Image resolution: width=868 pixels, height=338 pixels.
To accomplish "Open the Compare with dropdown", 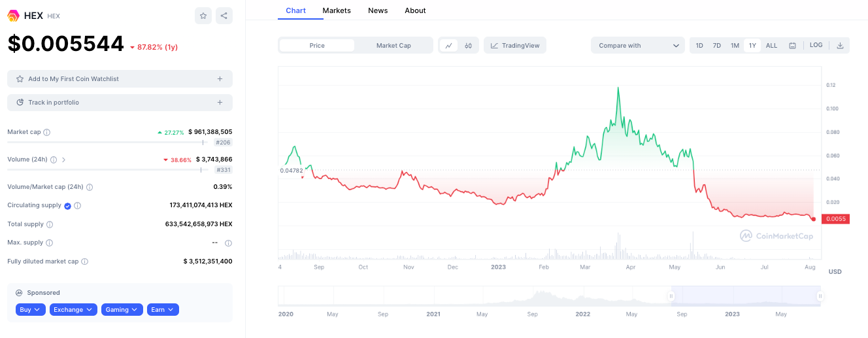I will [x=637, y=46].
